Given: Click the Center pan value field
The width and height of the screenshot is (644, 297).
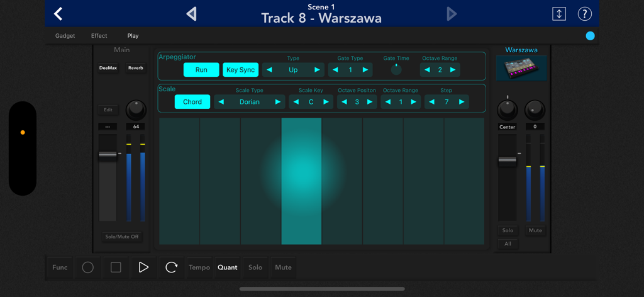Looking at the screenshot, I should (508, 127).
